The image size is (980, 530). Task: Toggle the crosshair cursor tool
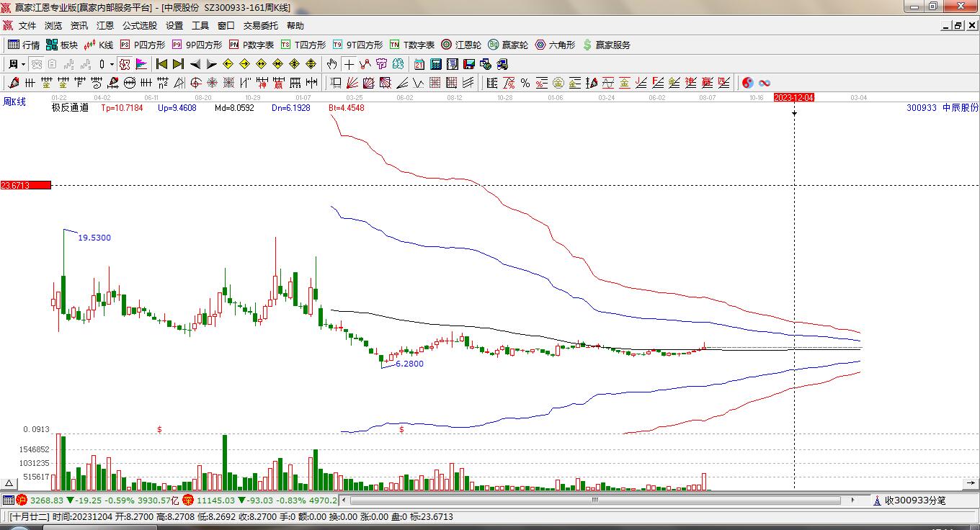349,64
